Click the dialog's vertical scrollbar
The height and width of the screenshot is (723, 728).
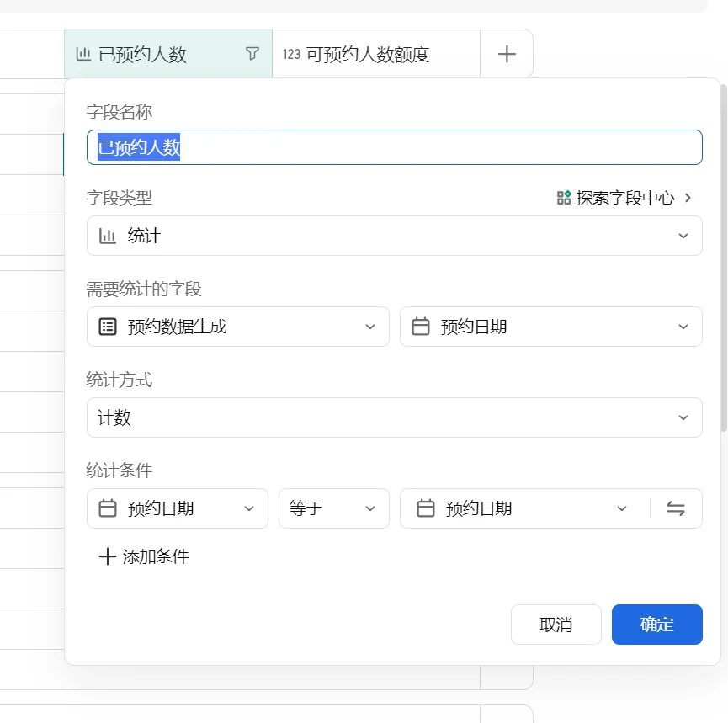[723, 258]
